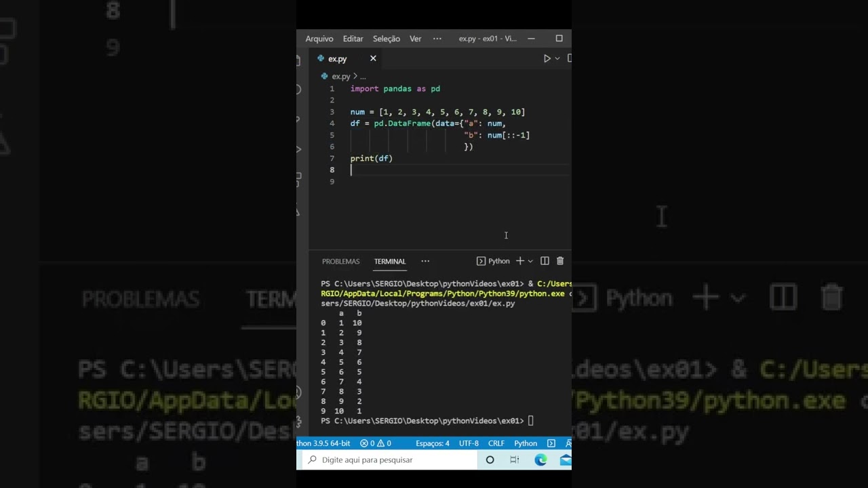
Task: Change line ending via CRLF
Action: (496, 443)
